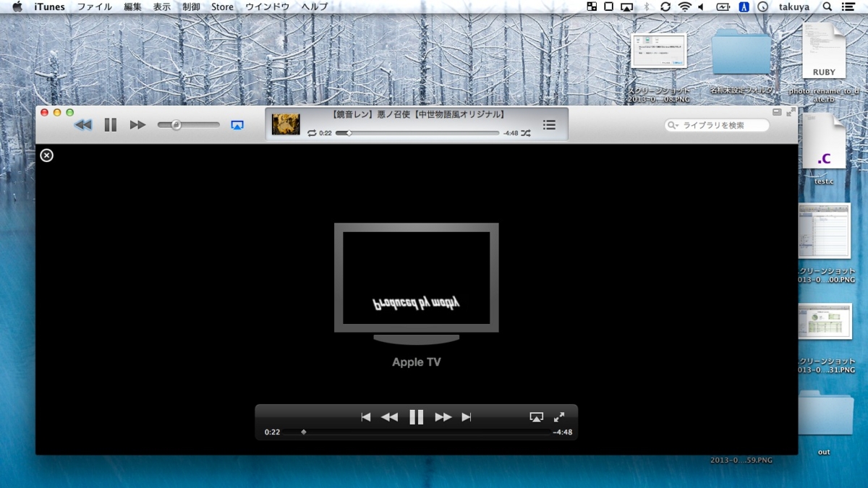The height and width of the screenshot is (488, 868).
Task: Open the AirPlay icon in video controls
Action: click(536, 417)
